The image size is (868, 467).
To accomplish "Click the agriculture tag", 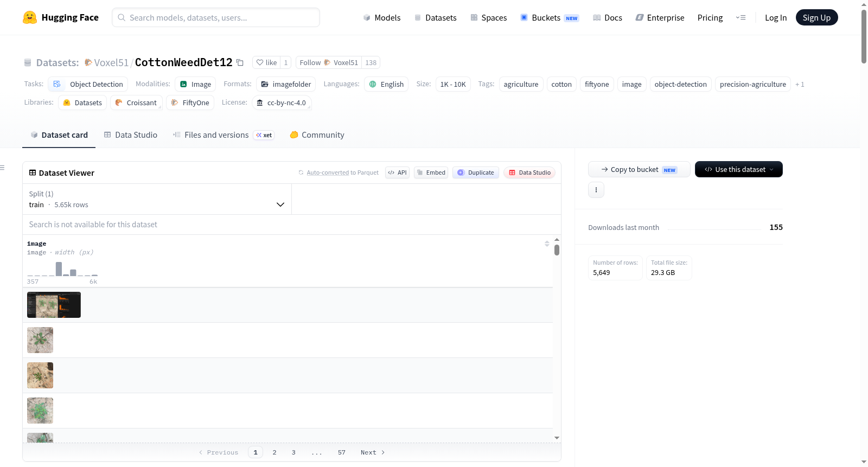I will click(x=521, y=84).
